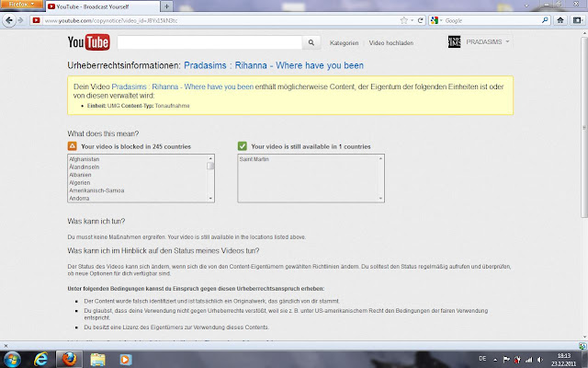Click inside the YouTube search field
Screen dimensions: 588x368
pyautogui.click(x=209, y=42)
